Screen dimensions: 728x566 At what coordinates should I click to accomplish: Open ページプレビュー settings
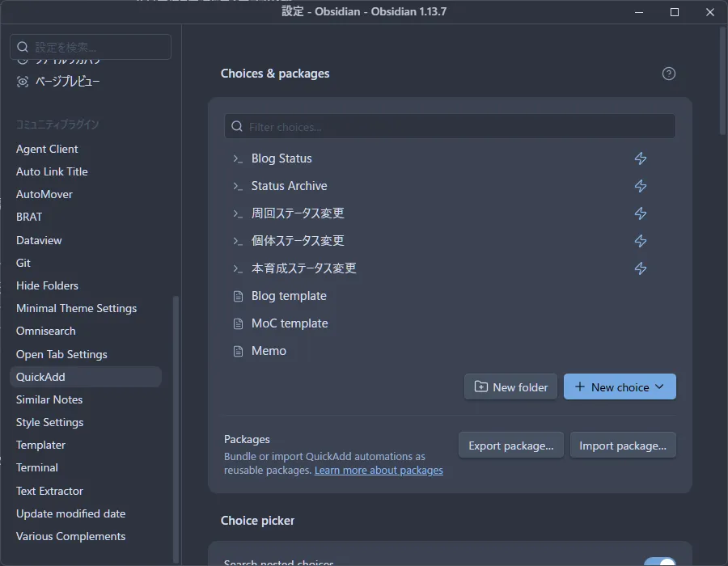pos(67,82)
